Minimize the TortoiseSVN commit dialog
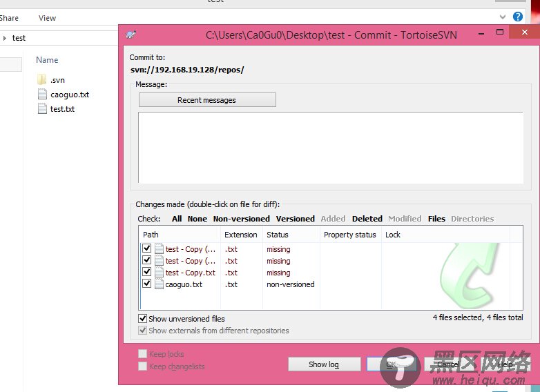The image size is (540, 392). tap(481, 33)
